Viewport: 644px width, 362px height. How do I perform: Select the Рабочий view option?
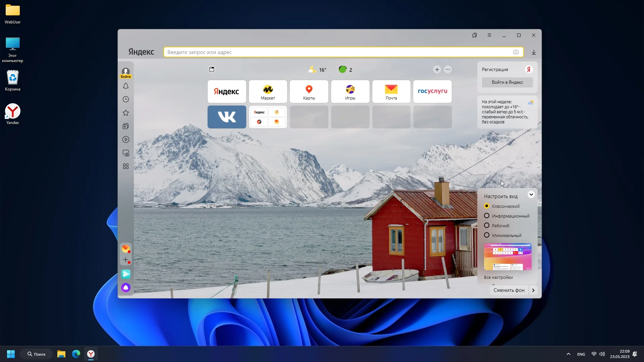coord(487,226)
